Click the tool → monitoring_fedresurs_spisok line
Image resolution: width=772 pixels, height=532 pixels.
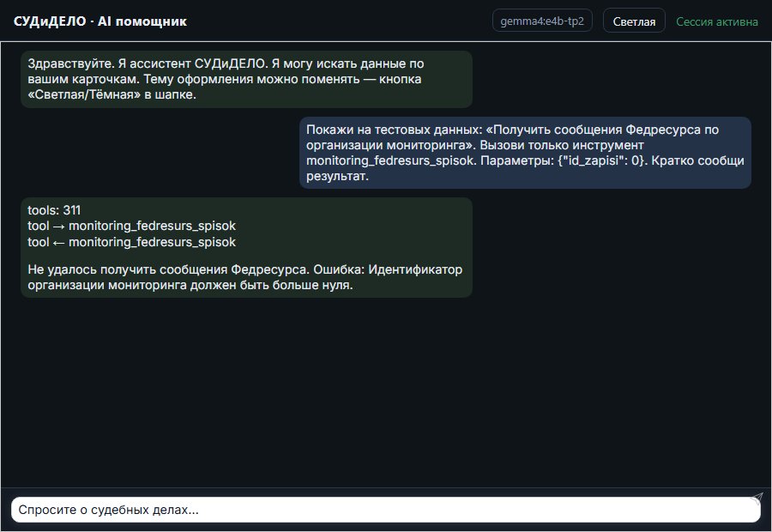[x=131, y=226]
